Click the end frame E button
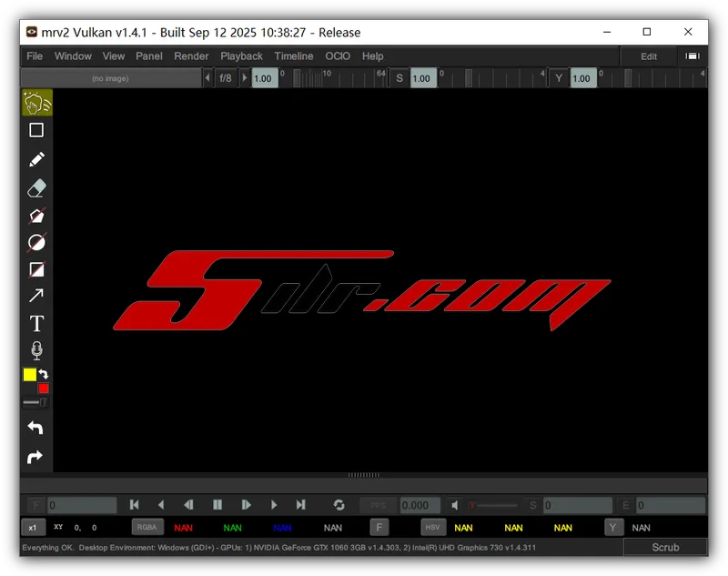Screen dimensions: 728x576 tap(626, 505)
